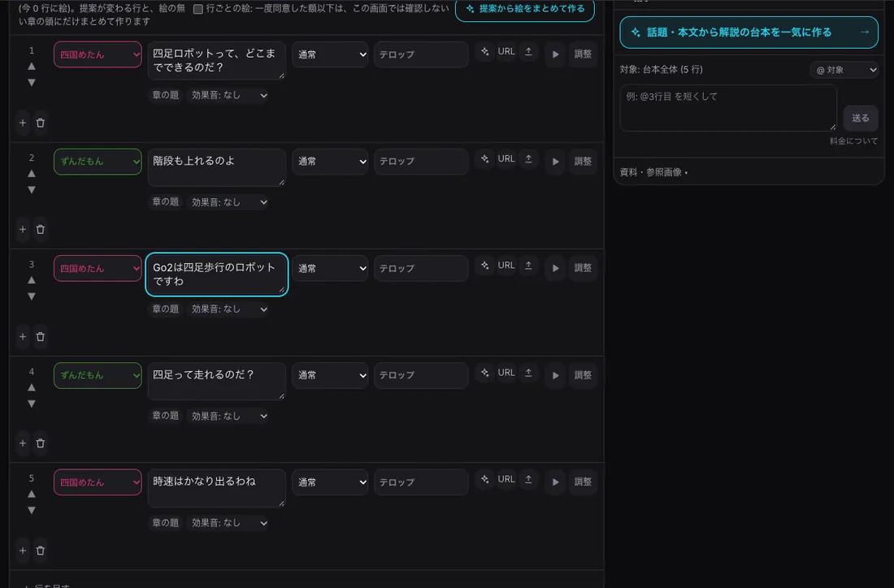This screenshot has height=588, width=894.
Task: Open the @ 対象 target dropdown
Action: [x=844, y=70]
